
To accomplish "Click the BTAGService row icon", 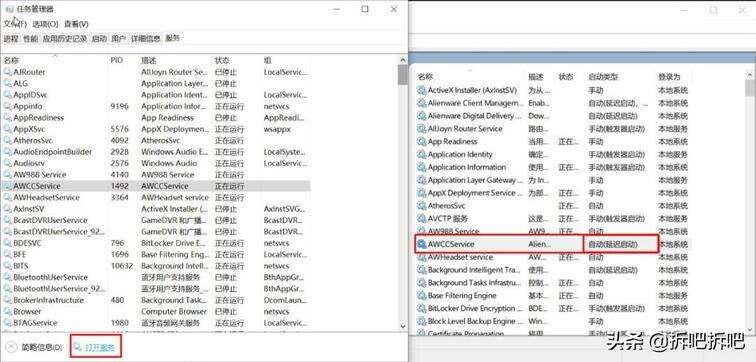I will 8,323.
